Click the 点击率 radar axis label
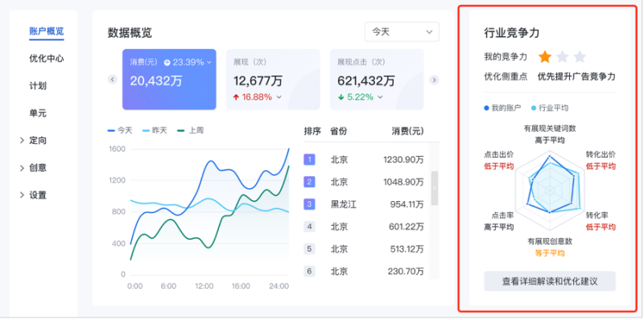 [502, 215]
